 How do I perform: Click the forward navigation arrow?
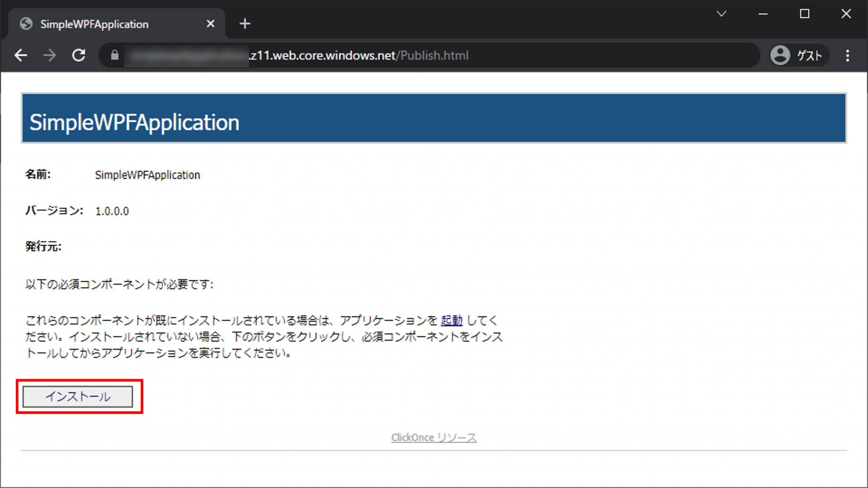[x=50, y=55]
